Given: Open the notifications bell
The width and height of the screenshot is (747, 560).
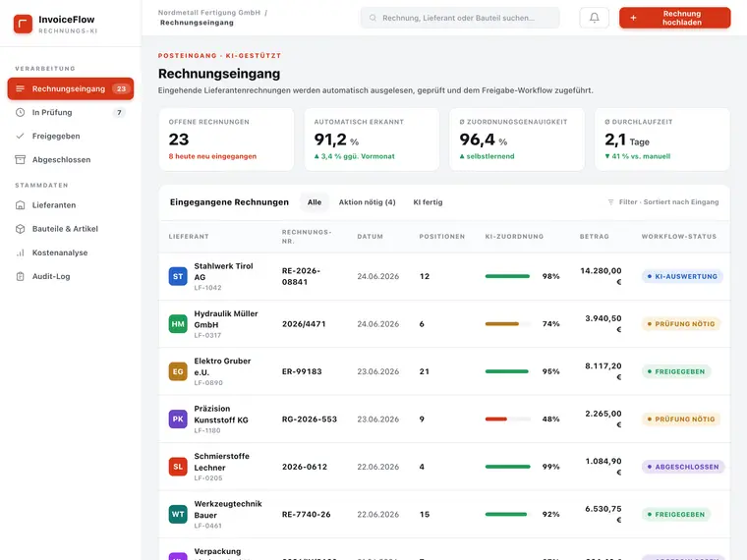Looking at the screenshot, I should tap(594, 18).
